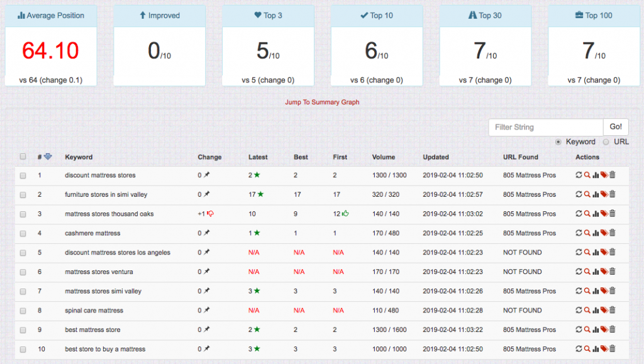
Task: Select the Top 100 summary card
Action: [x=594, y=45]
